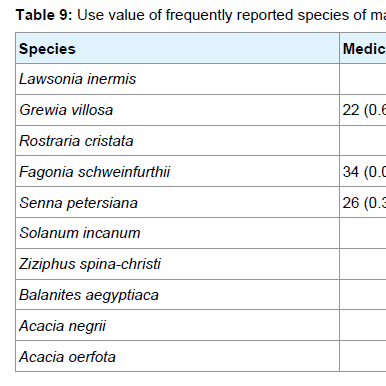Click empty cell beside Acacia oerfota
The width and height of the screenshot is (386, 386).
click(363, 356)
